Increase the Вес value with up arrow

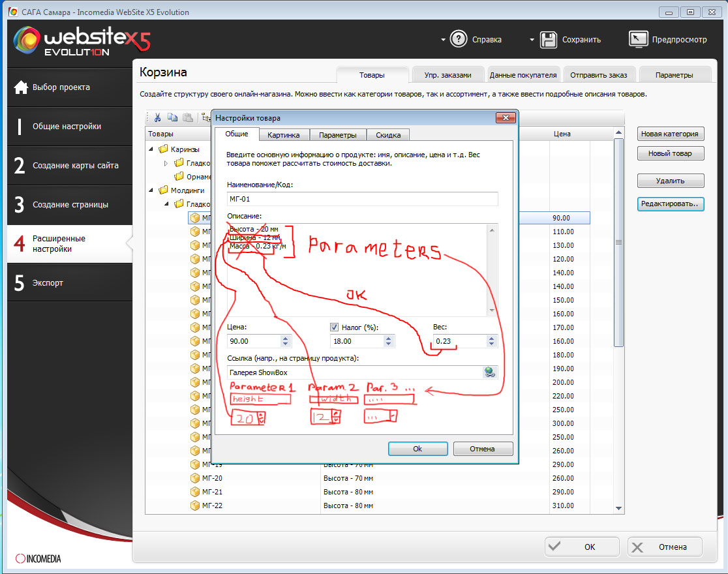click(x=491, y=338)
